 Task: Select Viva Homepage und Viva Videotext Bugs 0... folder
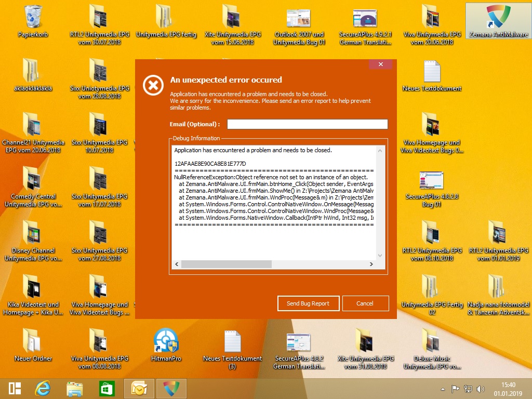coord(432,132)
